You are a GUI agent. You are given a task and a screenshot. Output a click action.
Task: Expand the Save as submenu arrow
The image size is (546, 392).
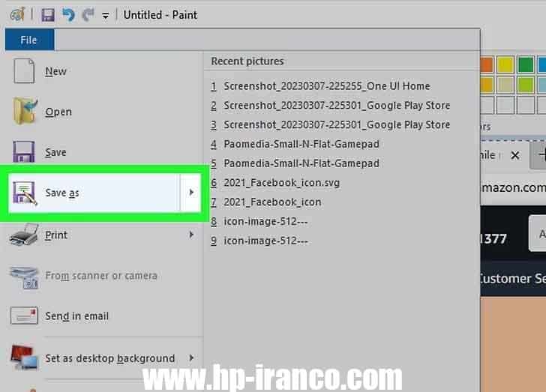191,193
